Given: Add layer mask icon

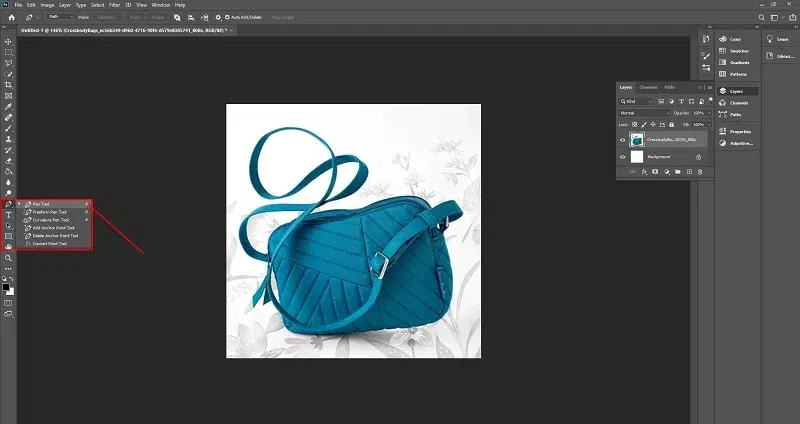Looking at the screenshot, I should point(655,172).
